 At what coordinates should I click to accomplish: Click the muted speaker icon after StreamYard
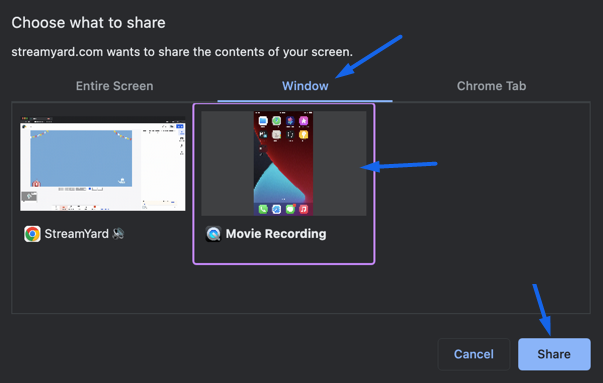(118, 233)
